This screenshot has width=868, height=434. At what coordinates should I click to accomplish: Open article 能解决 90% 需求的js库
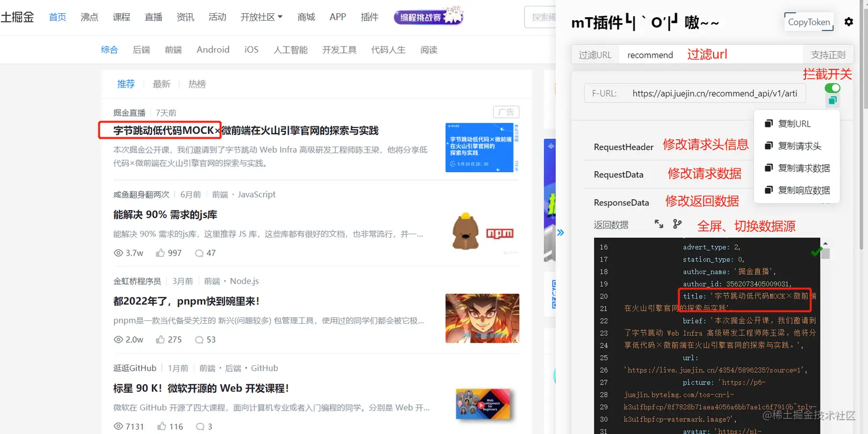[x=165, y=215]
